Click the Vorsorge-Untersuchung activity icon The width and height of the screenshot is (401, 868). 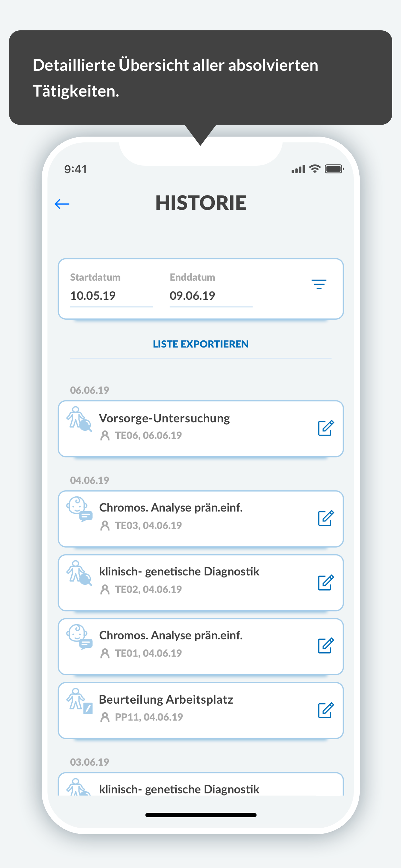[79, 419]
